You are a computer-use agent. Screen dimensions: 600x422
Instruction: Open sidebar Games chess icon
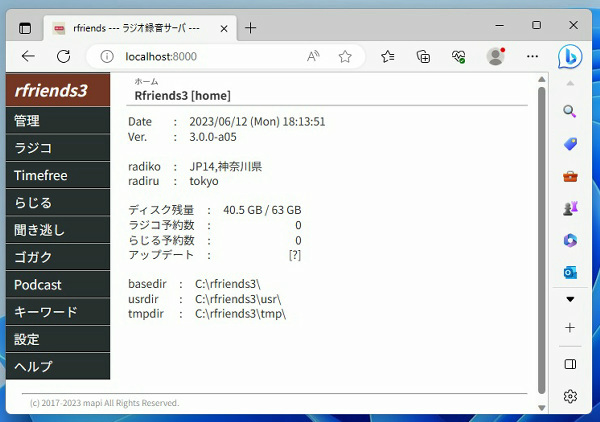coord(570,209)
